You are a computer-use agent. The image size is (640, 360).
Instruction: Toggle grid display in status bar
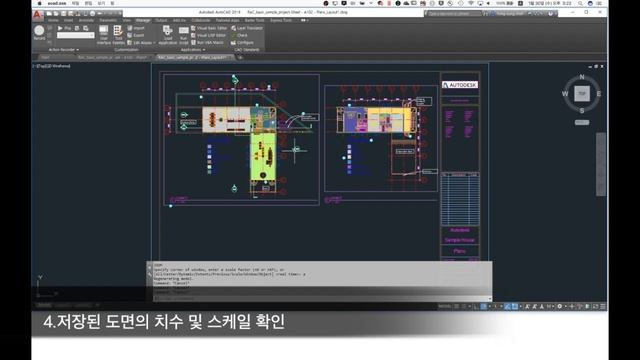457,306
